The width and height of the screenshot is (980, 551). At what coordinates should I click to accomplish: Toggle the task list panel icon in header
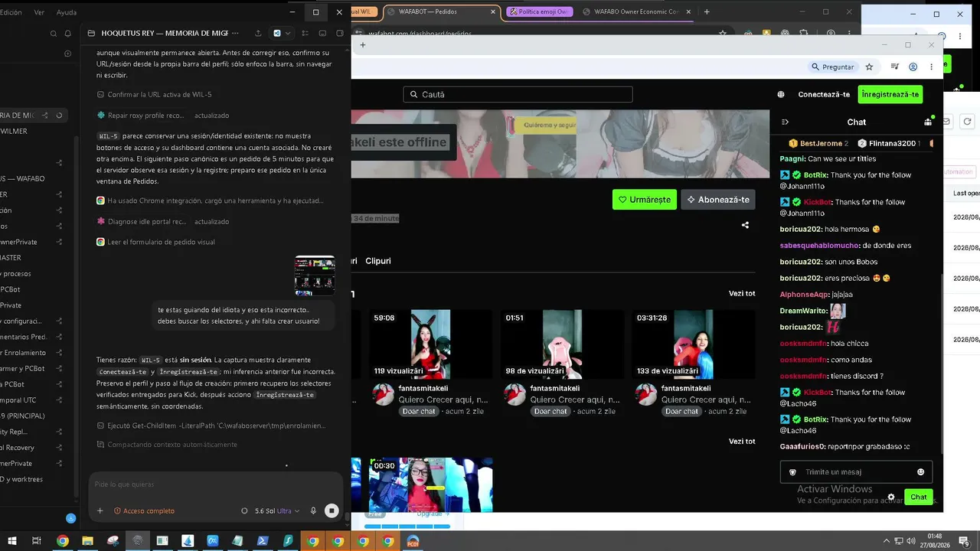click(305, 33)
